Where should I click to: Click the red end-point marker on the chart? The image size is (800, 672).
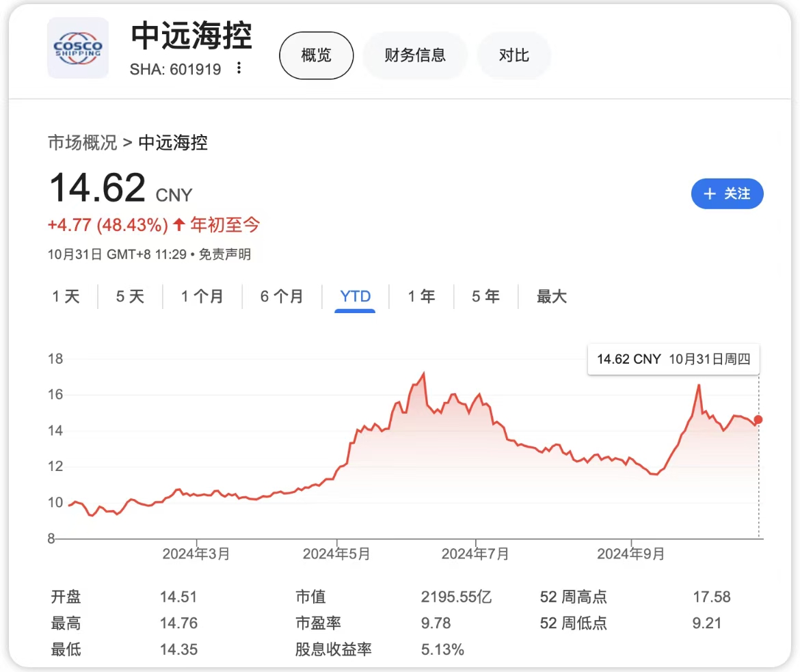pyautogui.click(x=758, y=420)
